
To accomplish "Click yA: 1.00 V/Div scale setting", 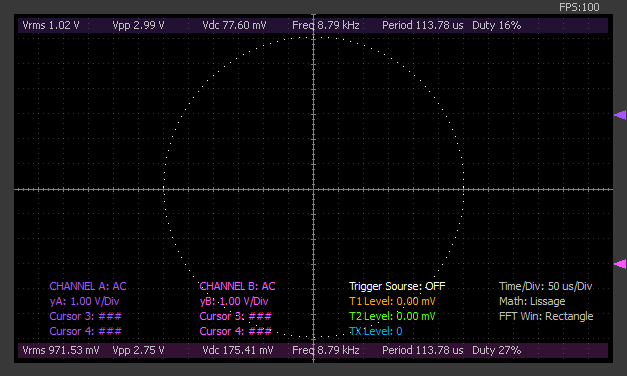I will point(84,301).
